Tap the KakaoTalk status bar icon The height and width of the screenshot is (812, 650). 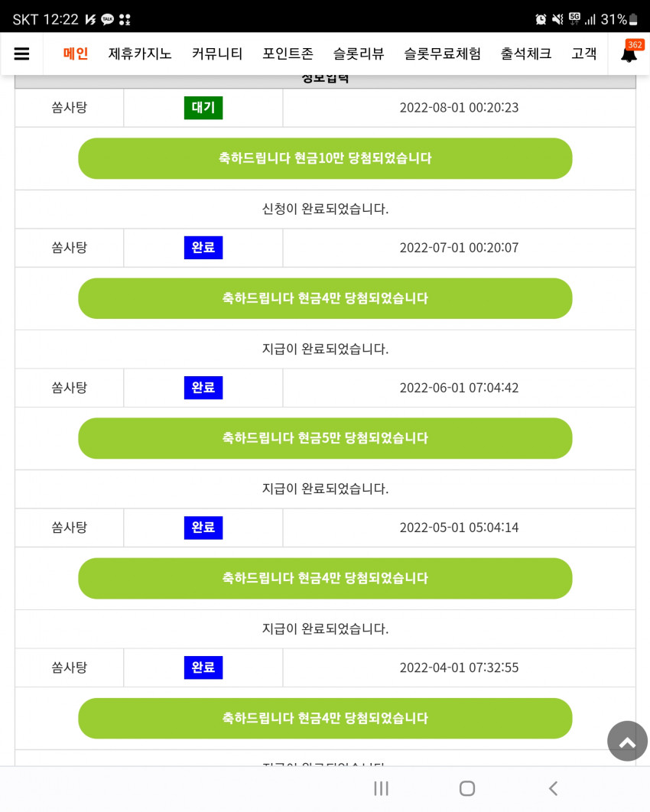tap(107, 20)
